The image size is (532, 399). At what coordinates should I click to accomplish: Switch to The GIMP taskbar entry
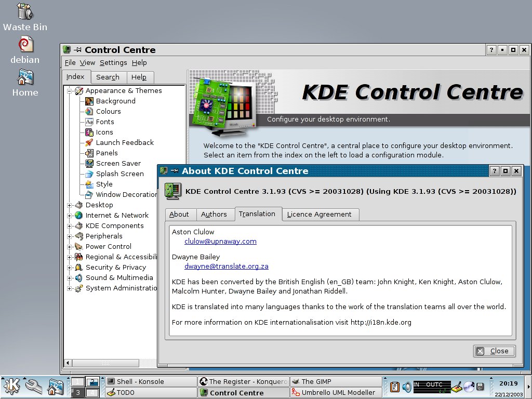click(336, 382)
